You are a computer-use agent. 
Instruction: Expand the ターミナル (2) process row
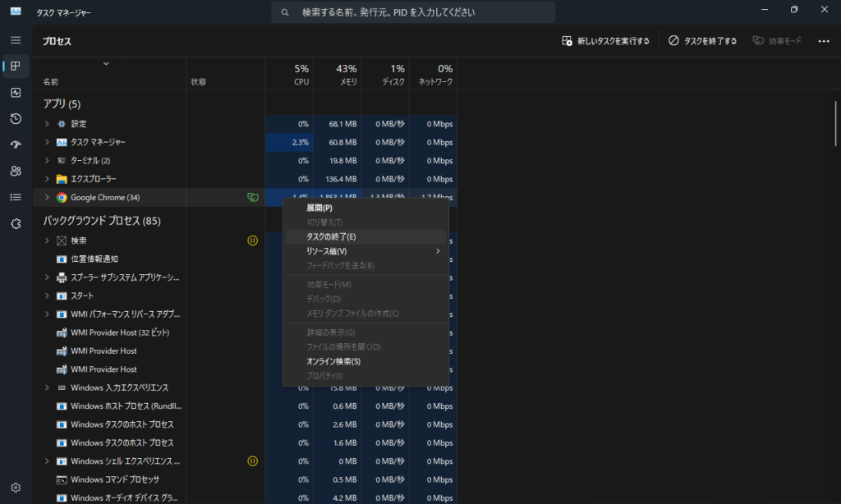pos(47,160)
